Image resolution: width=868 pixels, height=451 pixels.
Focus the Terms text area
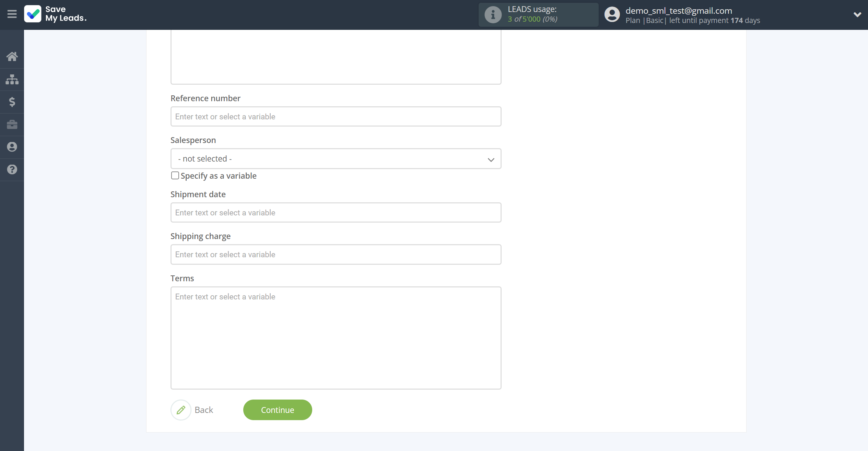point(336,338)
